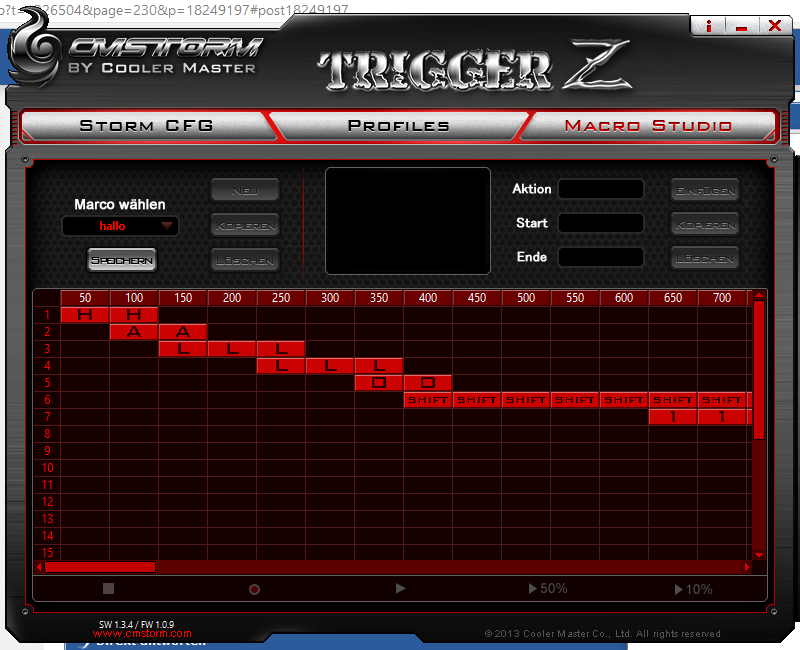The width and height of the screenshot is (800, 650).
Task: Open the info button in title bar
Action: (x=708, y=26)
